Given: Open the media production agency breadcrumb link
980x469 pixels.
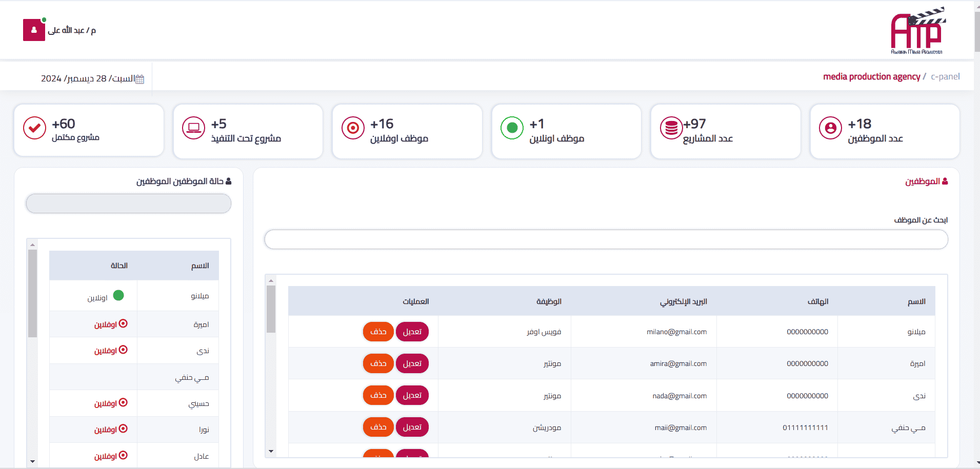Looking at the screenshot, I should 871,76.
